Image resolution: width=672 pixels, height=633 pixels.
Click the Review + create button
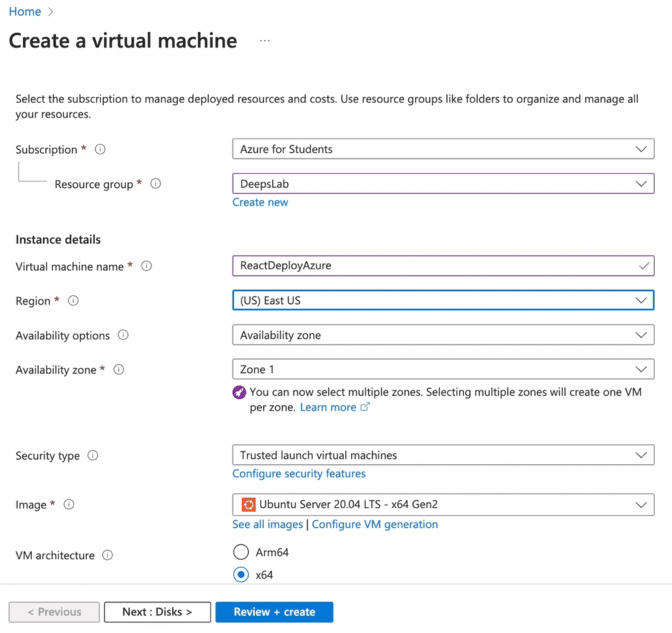pyautogui.click(x=274, y=612)
